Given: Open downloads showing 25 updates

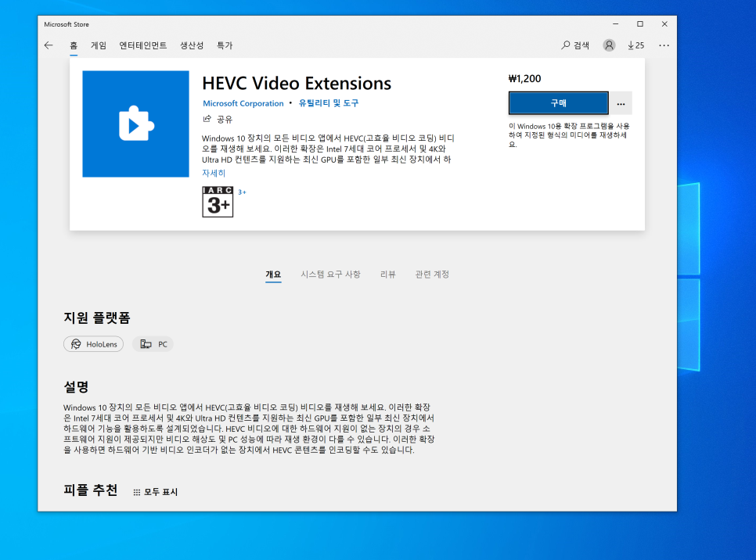Looking at the screenshot, I should tap(636, 45).
